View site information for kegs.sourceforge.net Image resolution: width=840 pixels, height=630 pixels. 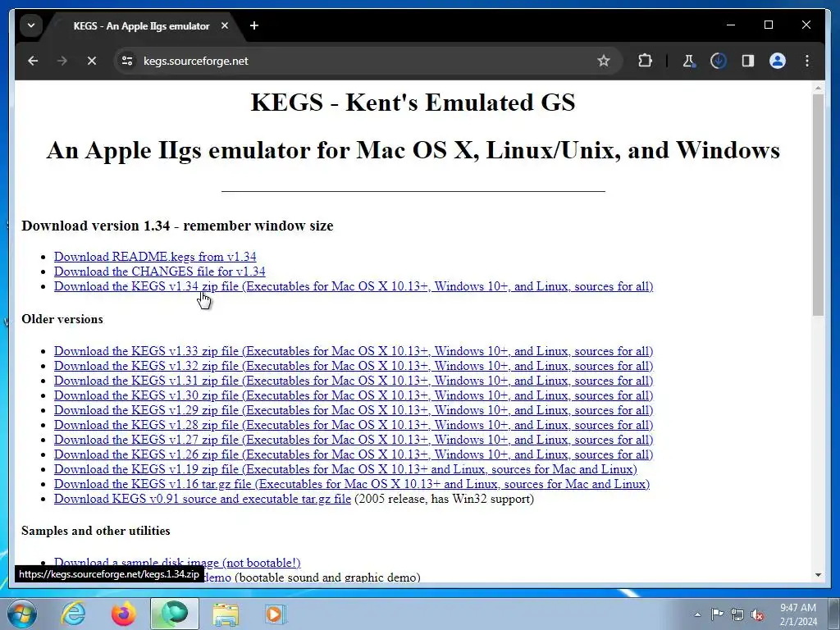[x=127, y=61]
